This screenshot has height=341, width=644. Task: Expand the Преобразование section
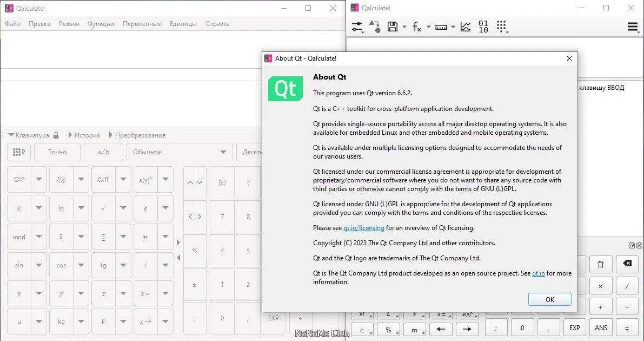(137, 135)
